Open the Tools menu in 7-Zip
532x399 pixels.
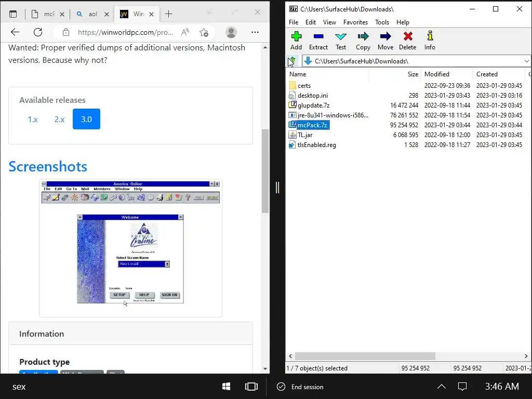(382, 22)
